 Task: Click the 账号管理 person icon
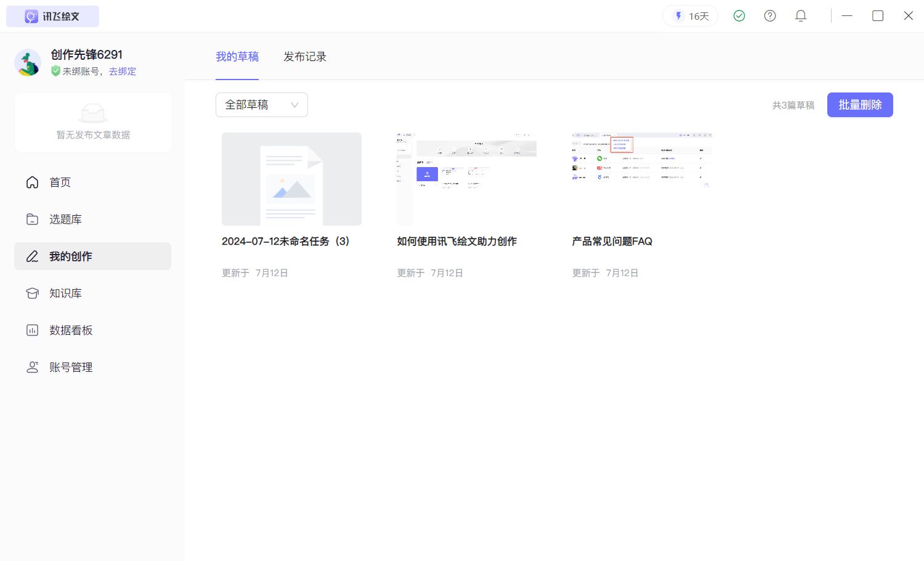[33, 367]
